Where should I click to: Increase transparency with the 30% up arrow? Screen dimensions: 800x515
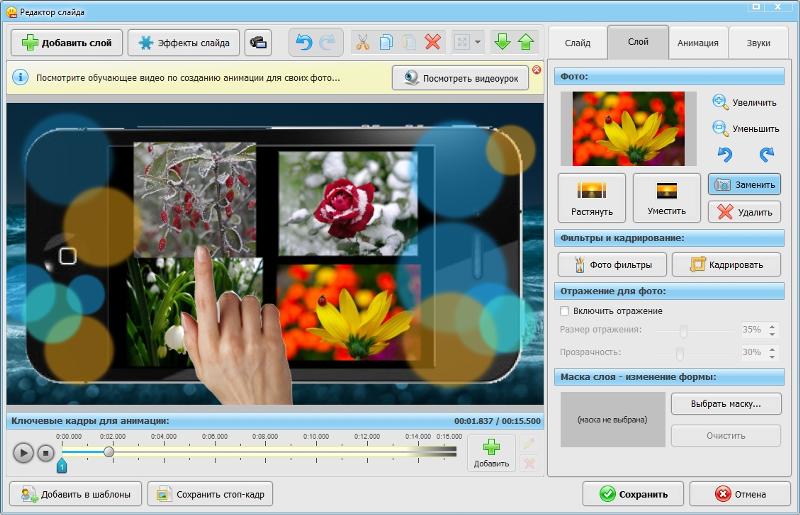click(772, 349)
